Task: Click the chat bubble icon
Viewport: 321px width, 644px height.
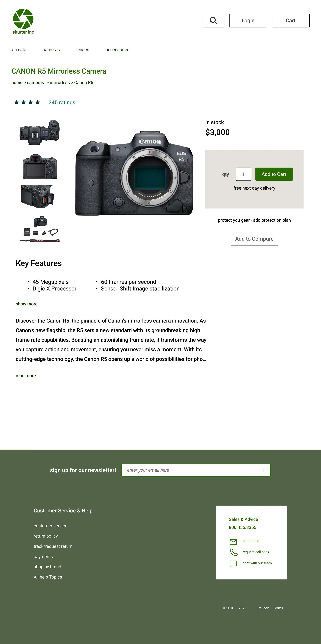Action: pos(233,564)
